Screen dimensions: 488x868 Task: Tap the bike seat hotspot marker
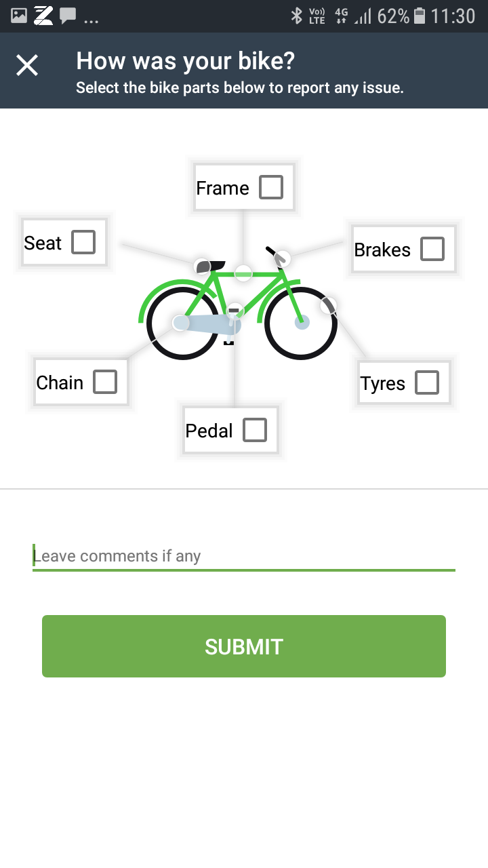[202, 267]
